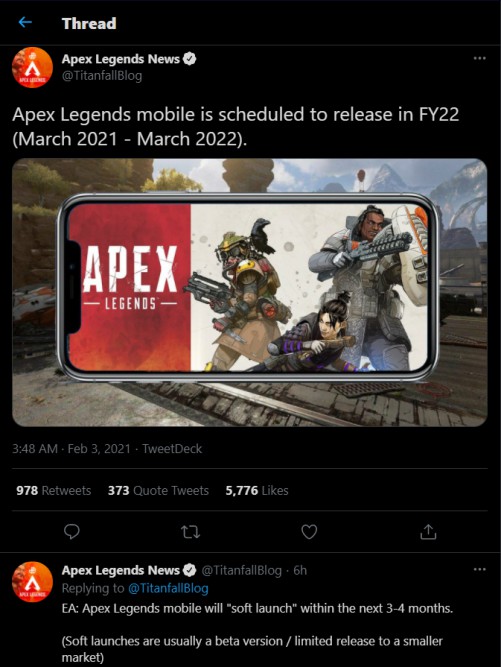Open avatar of the reply tweet author
Image resolution: width=501 pixels, height=667 pixels.
click(x=32, y=582)
